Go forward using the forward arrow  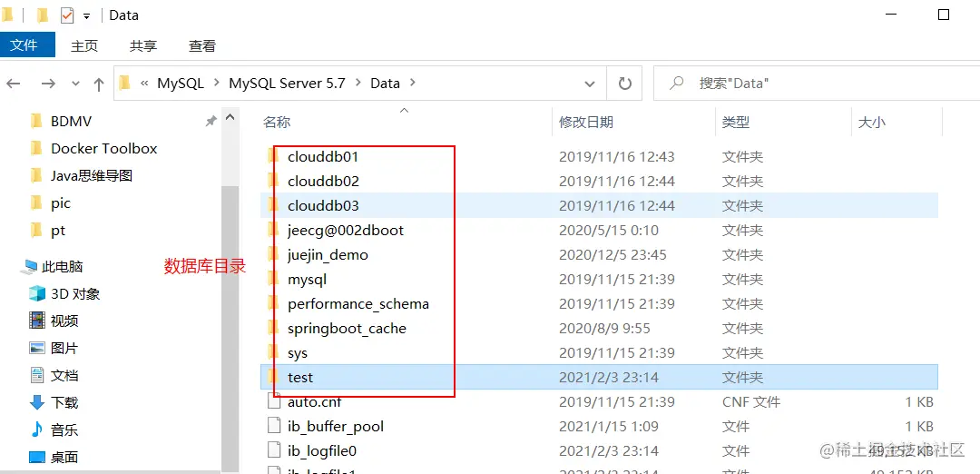coord(48,84)
